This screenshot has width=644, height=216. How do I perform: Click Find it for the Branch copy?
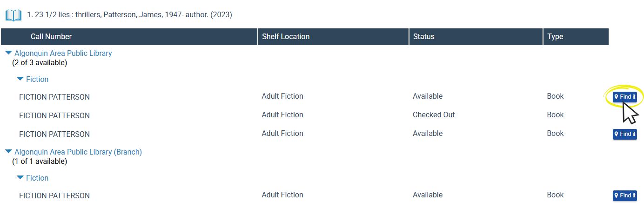(x=624, y=196)
